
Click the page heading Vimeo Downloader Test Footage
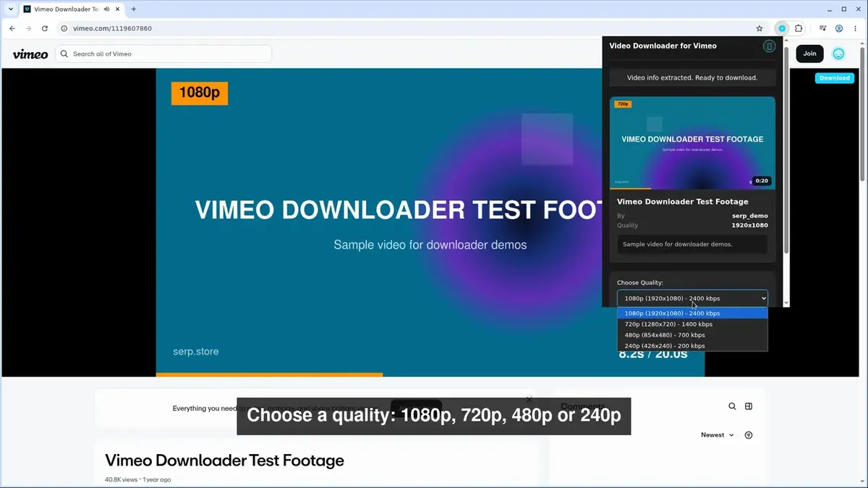coord(224,461)
